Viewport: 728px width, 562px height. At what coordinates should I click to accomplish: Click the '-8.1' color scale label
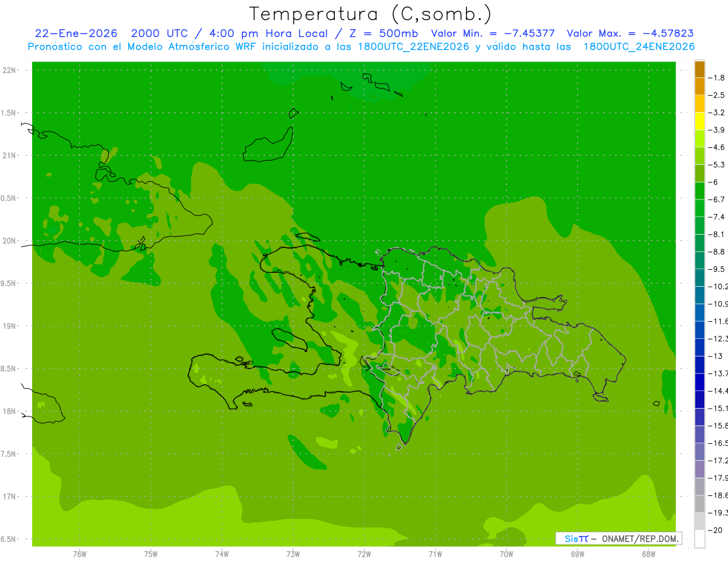click(x=717, y=234)
